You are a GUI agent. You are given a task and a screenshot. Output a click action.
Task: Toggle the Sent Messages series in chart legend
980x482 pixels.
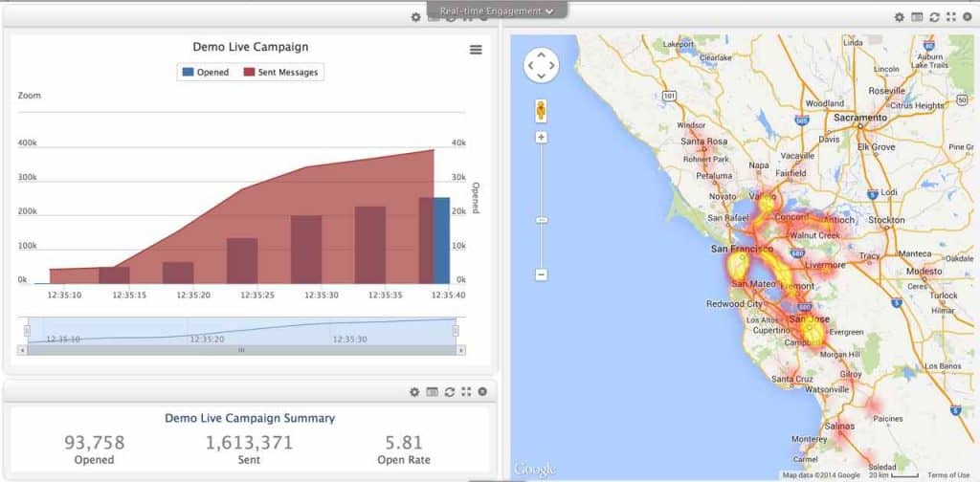pos(280,73)
